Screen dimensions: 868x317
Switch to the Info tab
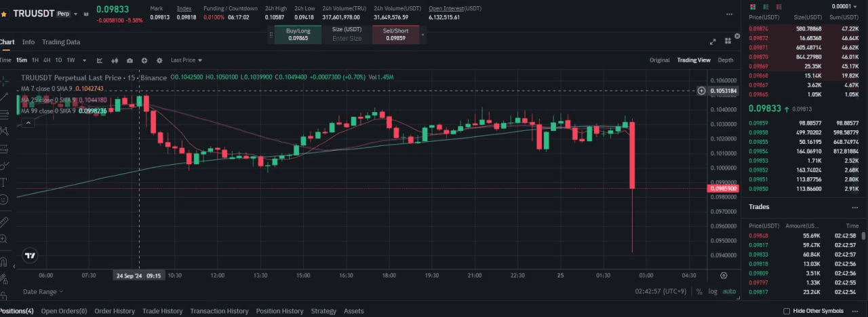point(28,42)
